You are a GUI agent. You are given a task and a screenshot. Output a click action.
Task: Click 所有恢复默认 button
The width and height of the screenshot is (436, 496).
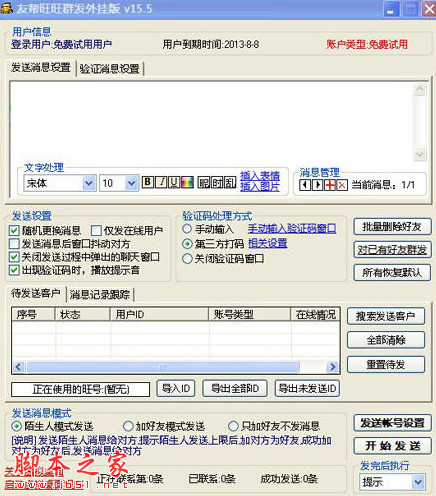click(392, 273)
